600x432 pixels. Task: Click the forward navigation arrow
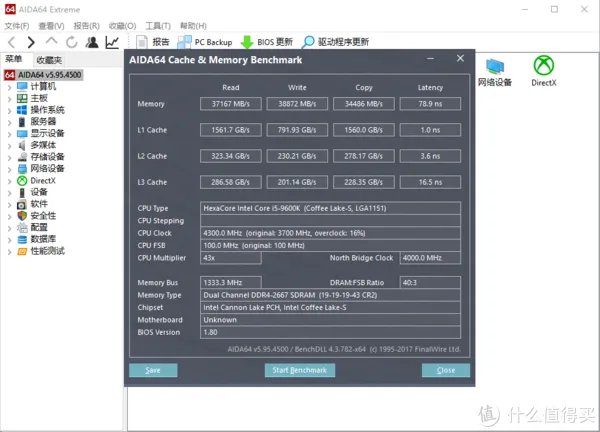click(x=31, y=42)
